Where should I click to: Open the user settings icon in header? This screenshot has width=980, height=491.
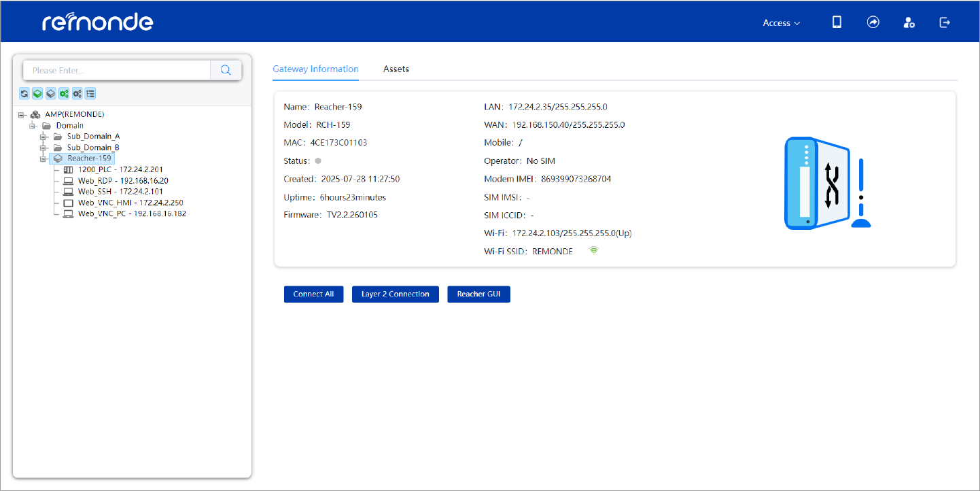click(909, 22)
